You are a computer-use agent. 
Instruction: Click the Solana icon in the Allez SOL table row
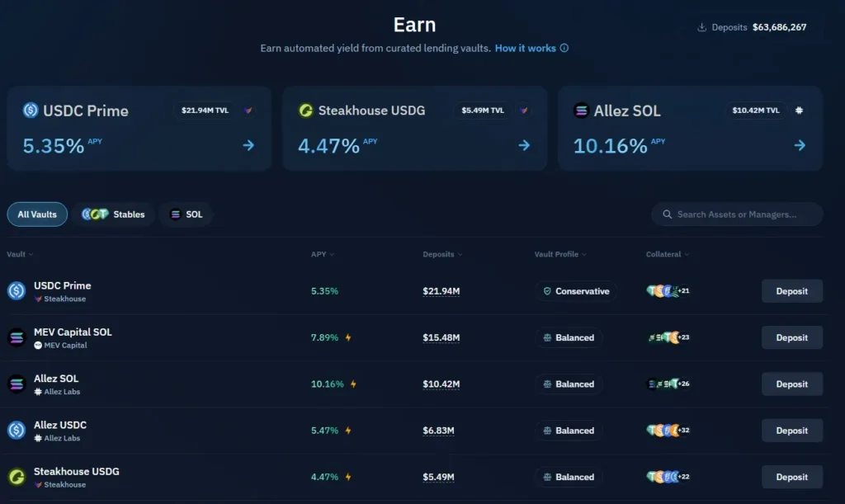pyautogui.click(x=17, y=384)
